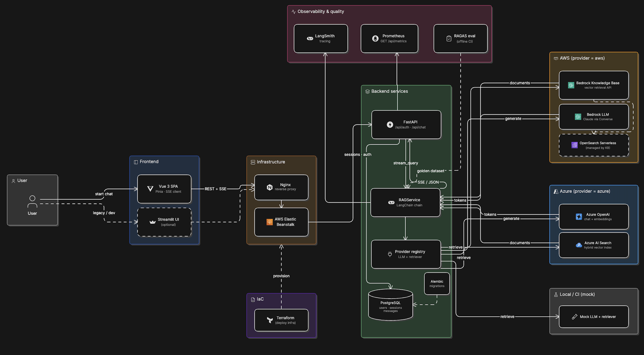
Task: Click the RAGService LangChain icon
Action: coord(391,203)
